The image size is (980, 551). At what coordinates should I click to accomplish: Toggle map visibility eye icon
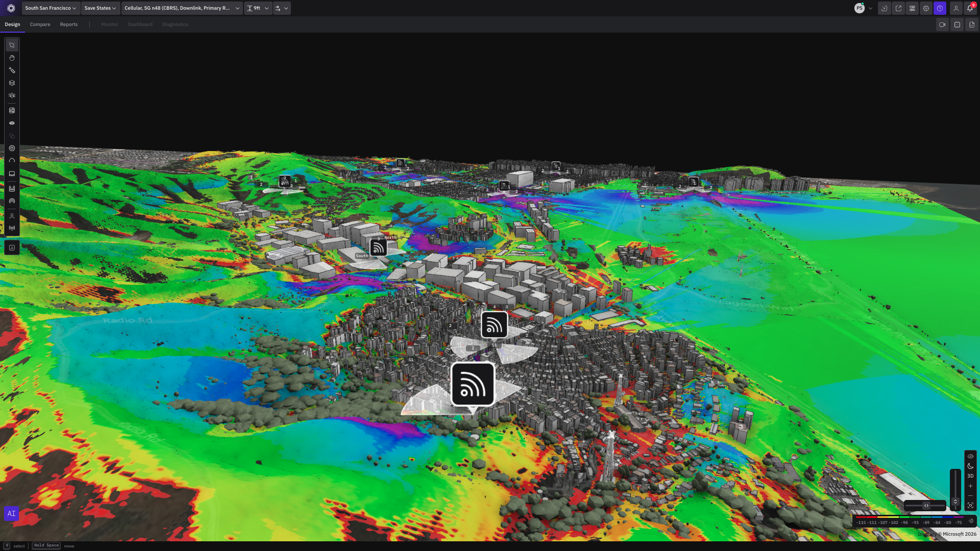pos(970,456)
